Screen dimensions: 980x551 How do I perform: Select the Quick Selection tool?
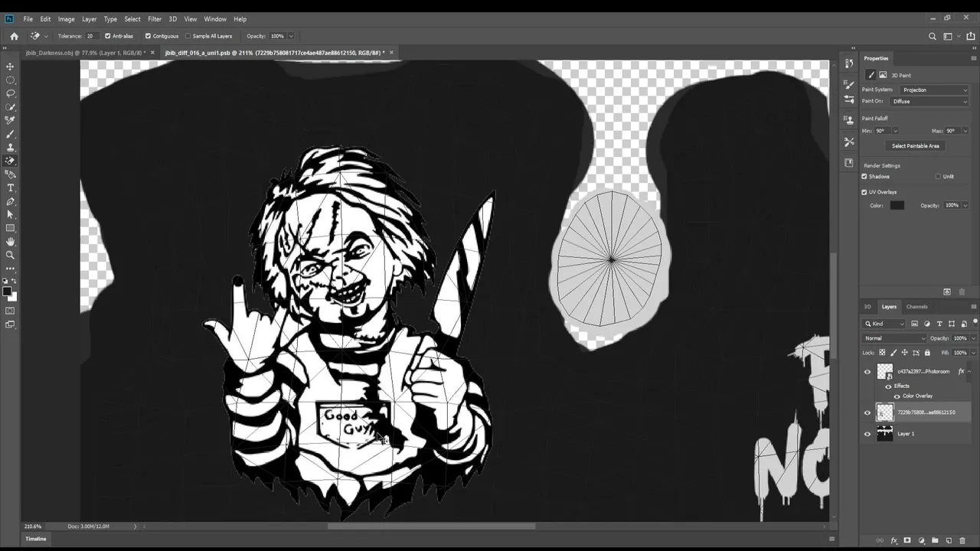11,107
